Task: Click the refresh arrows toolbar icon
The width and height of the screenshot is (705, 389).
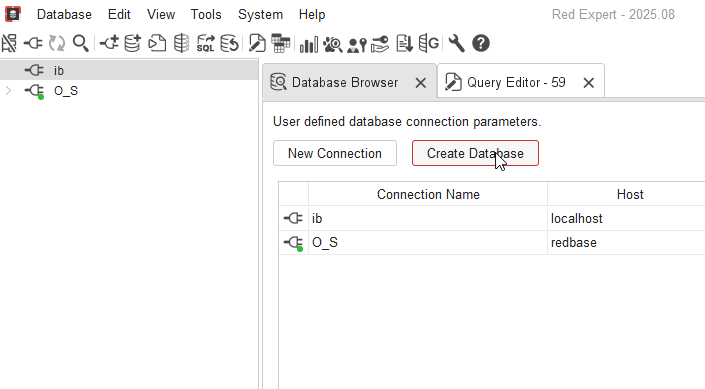Action: pos(57,44)
